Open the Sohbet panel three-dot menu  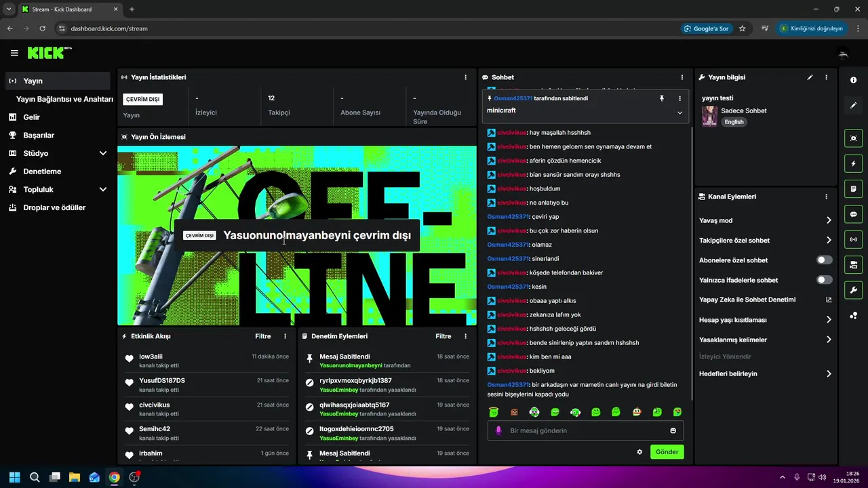coord(682,77)
